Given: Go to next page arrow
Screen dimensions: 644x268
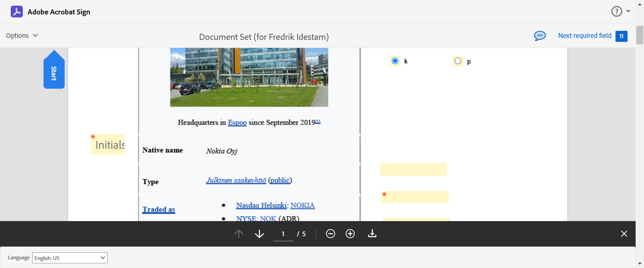Looking at the screenshot, I should (x=259, y=234).
